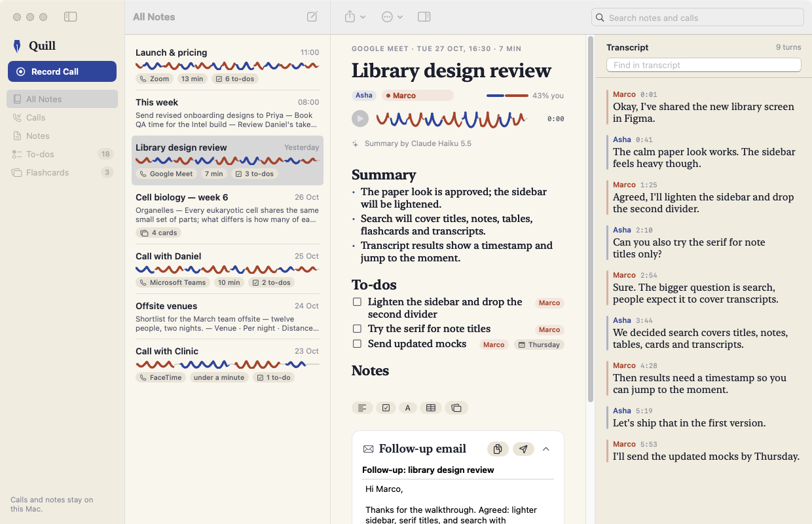Seek within the recording waveform
This screenshot has width=812, height=524.
451,119
